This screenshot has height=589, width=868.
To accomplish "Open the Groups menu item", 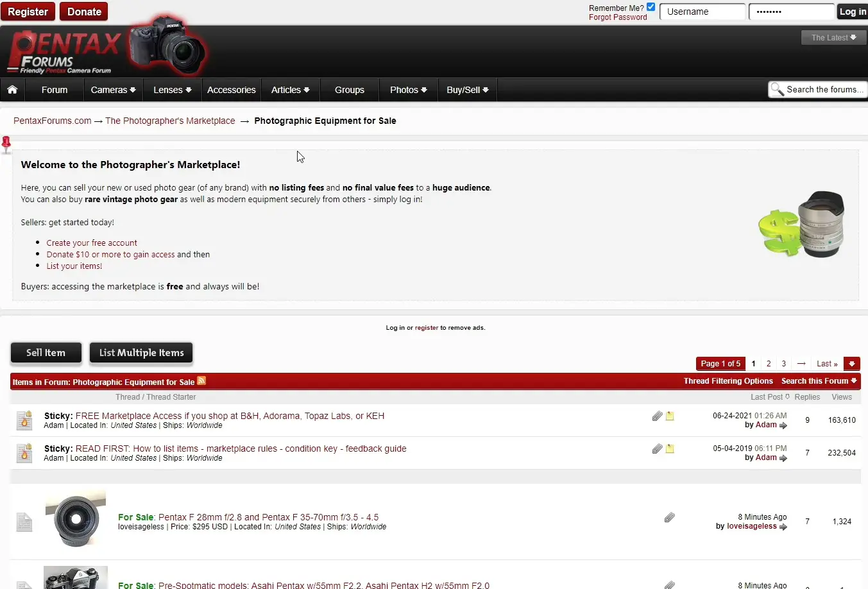I will coord(349,90).
